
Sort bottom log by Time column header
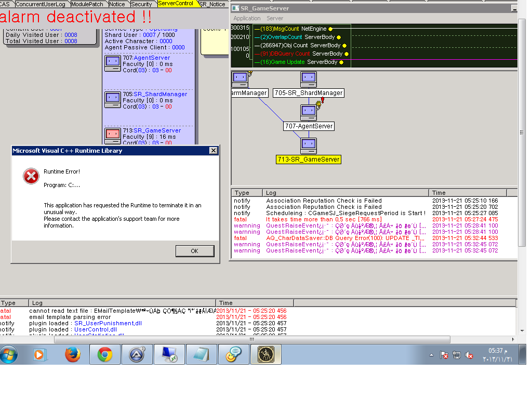tap(255, 303)
